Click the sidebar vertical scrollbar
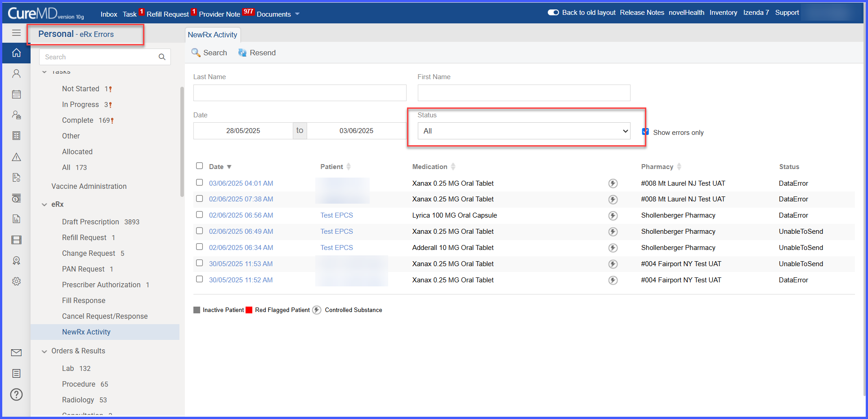The height and width of the screenshot is (419, 868). [x=182, y=142]
